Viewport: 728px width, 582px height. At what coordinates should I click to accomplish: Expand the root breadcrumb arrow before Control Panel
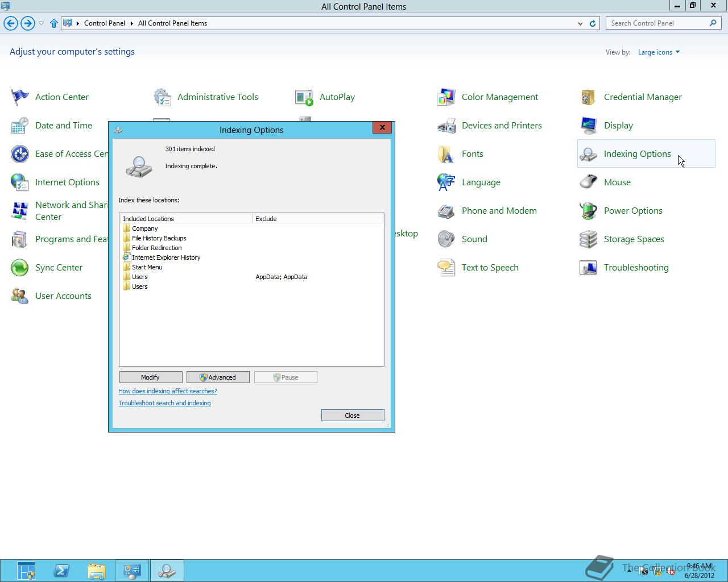click(78, 23)
